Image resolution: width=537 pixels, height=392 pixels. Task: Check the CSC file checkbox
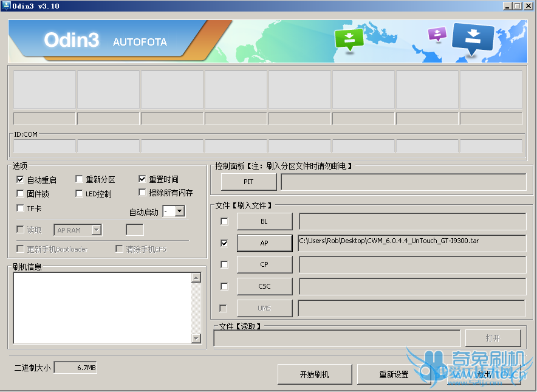[x=224, y=286]
